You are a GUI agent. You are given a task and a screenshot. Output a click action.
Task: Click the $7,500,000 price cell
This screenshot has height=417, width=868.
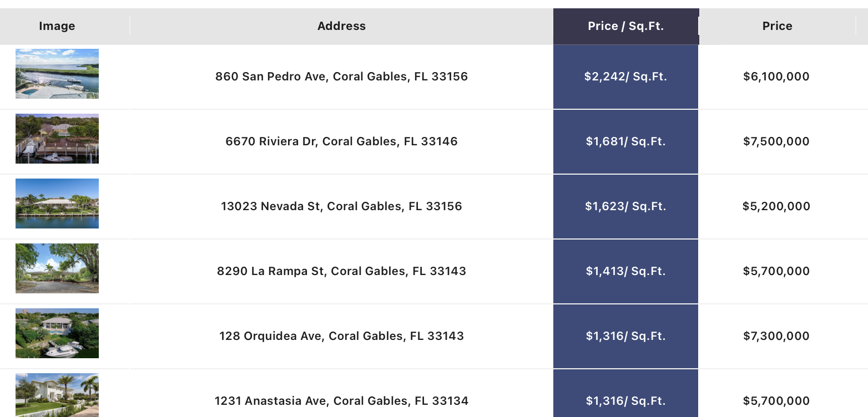776,141
